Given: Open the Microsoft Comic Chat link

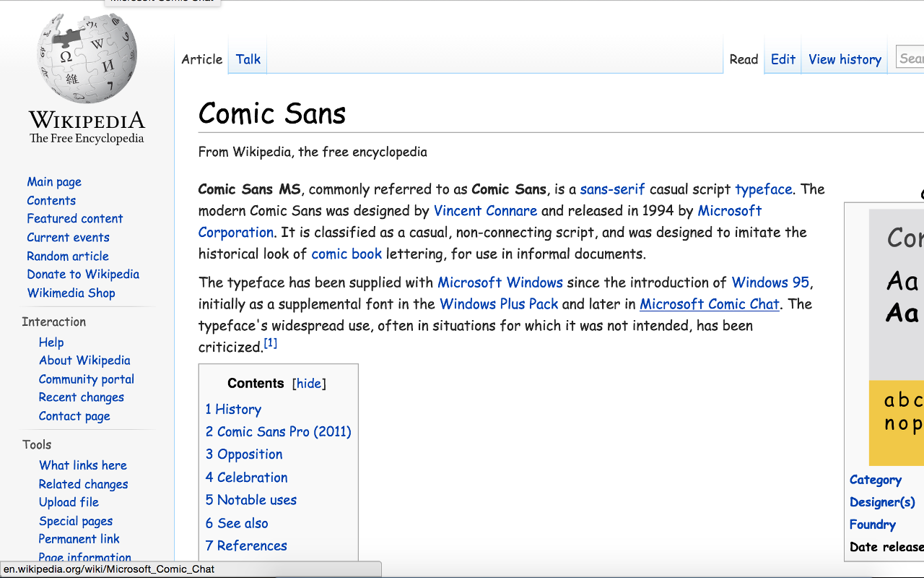Looking at the screenshot, I should pyautogui.click(x=710, y=304).
